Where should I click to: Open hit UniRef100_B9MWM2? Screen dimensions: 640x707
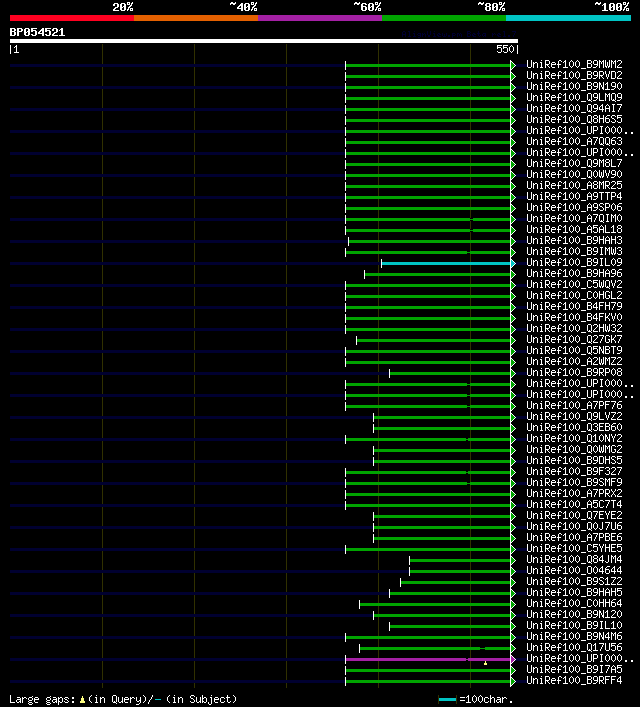(574, 64)
